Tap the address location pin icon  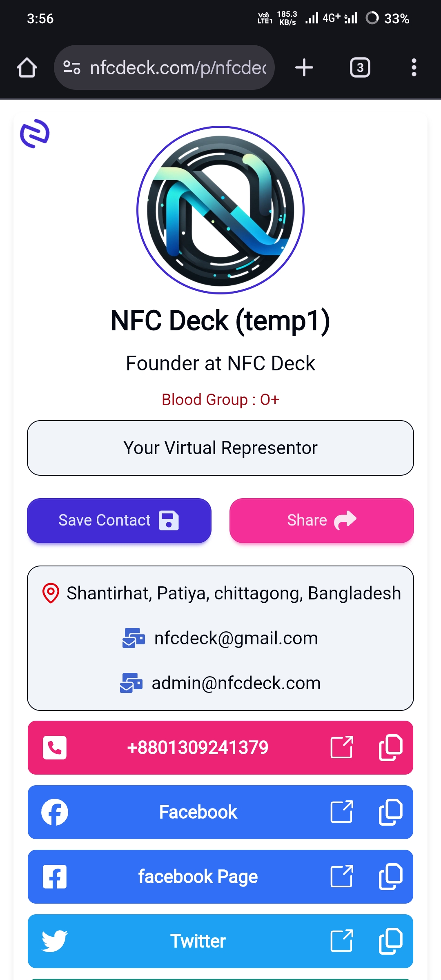pyautogui.click(x=51, y=593)
